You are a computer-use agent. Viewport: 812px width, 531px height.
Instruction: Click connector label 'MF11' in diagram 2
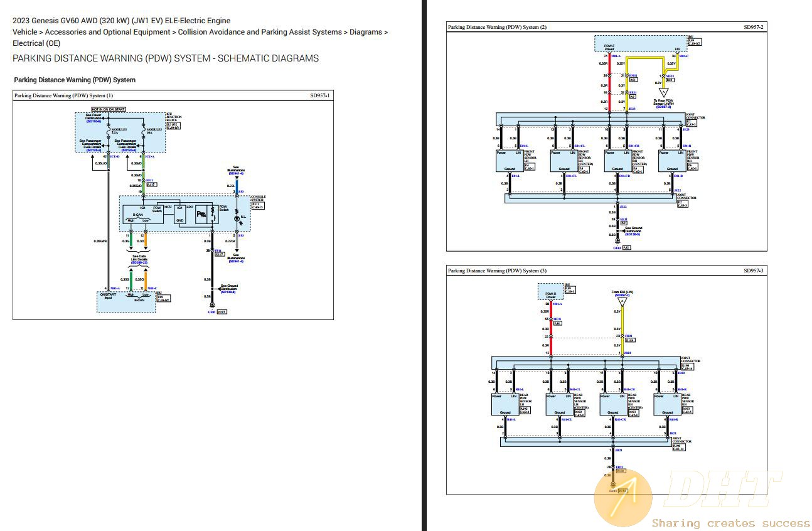click(670, 75)
